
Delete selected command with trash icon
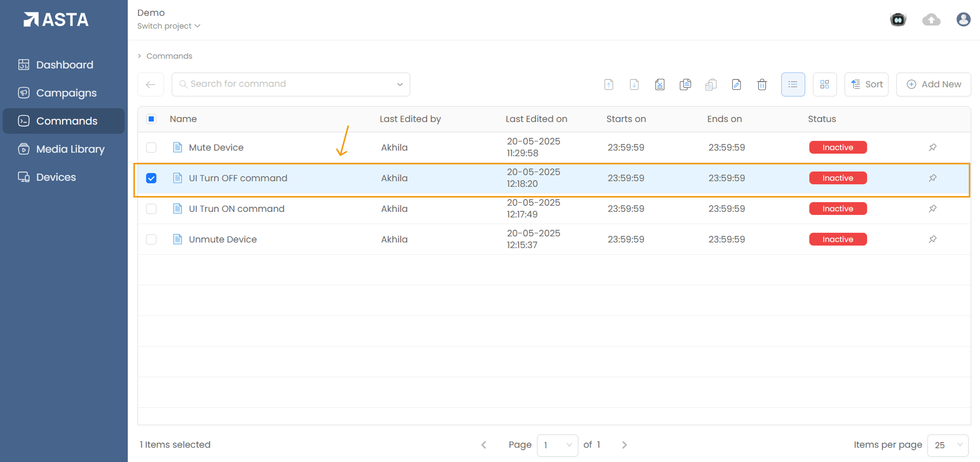[762, 85]
